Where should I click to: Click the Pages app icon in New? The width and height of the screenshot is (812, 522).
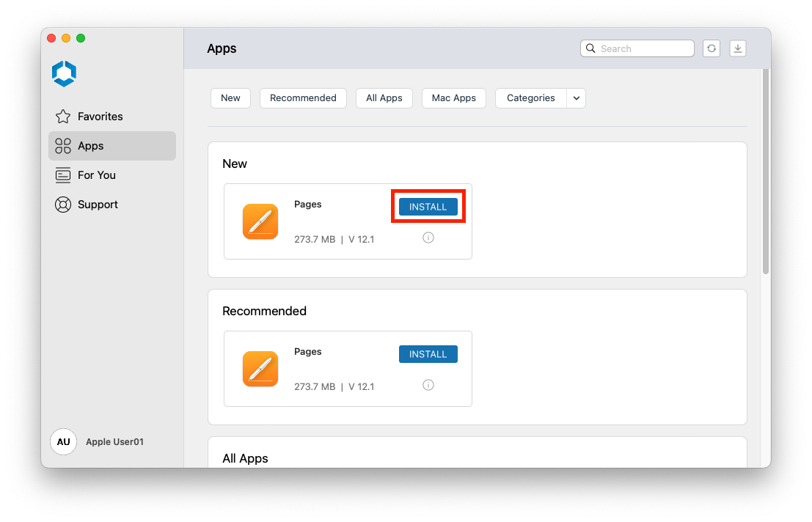pyautogui.click(x=260, y=221)
